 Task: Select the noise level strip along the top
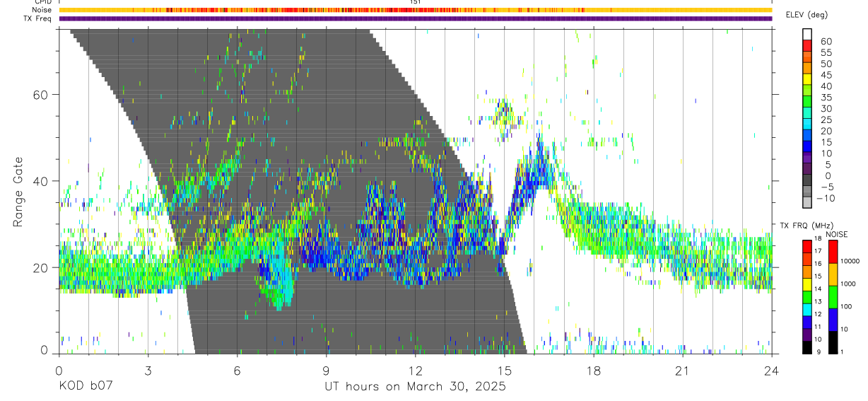(416, 10)
